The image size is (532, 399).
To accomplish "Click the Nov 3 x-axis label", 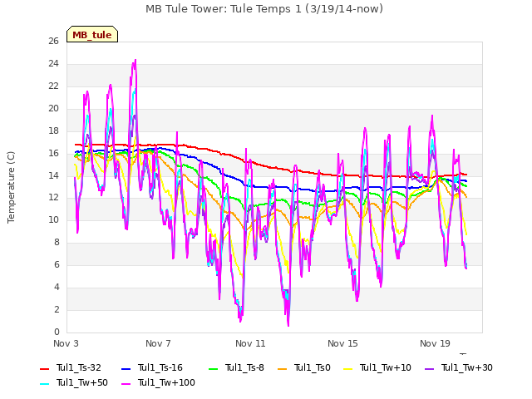I will 66,343.
